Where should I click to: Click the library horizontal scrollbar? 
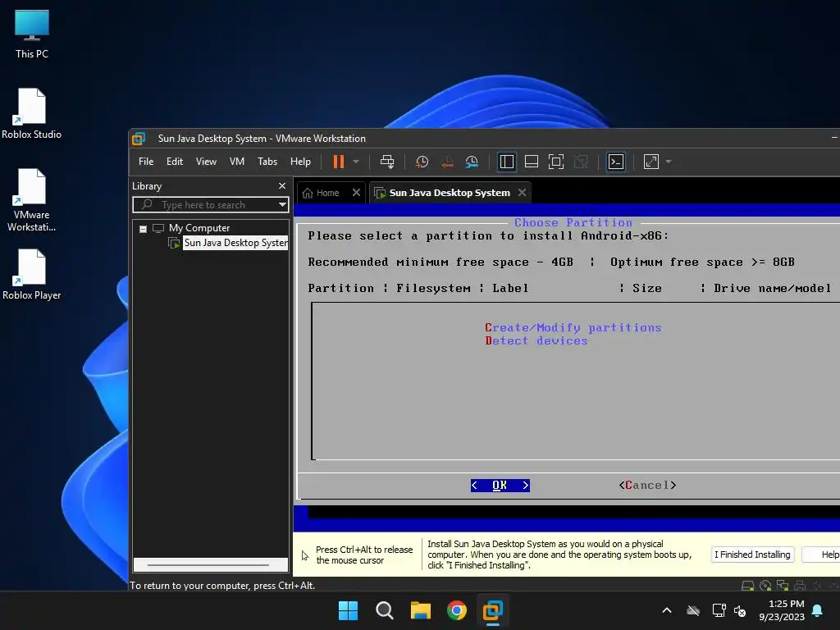(210, 564)
